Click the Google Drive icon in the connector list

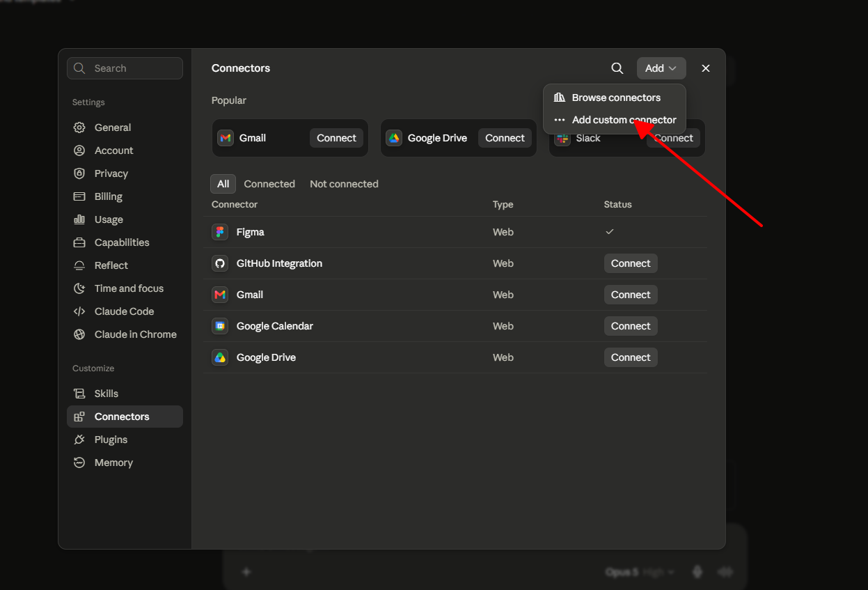220,357
